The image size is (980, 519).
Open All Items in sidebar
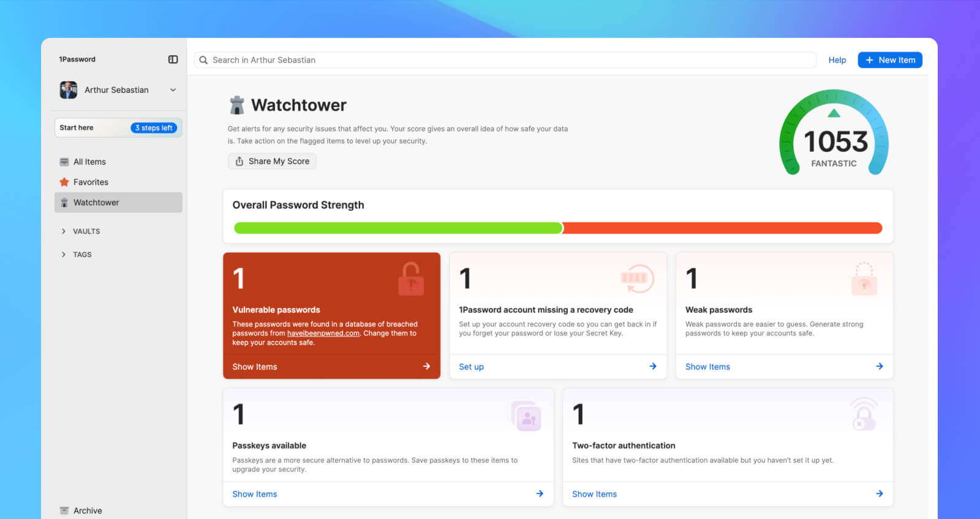tap(118, 162)
